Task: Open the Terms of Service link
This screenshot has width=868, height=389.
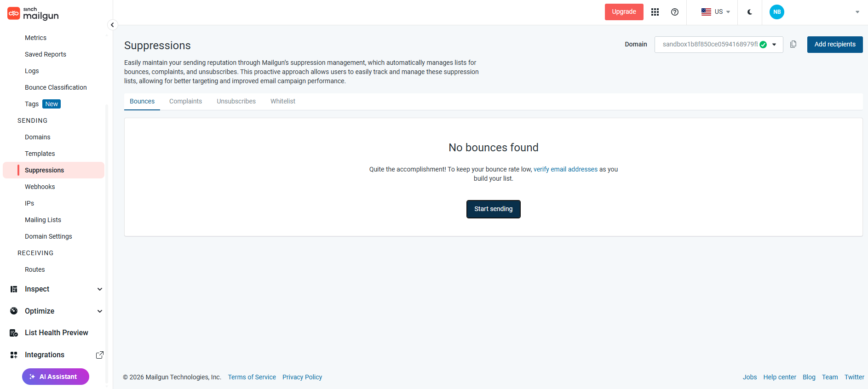Action: tap(252, 377)
